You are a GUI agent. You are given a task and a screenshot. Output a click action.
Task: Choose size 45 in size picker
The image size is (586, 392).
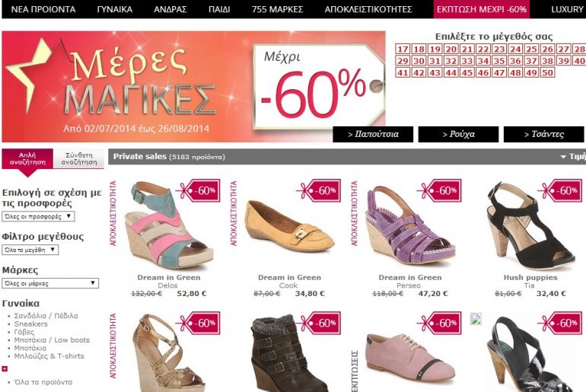point(467,72)
